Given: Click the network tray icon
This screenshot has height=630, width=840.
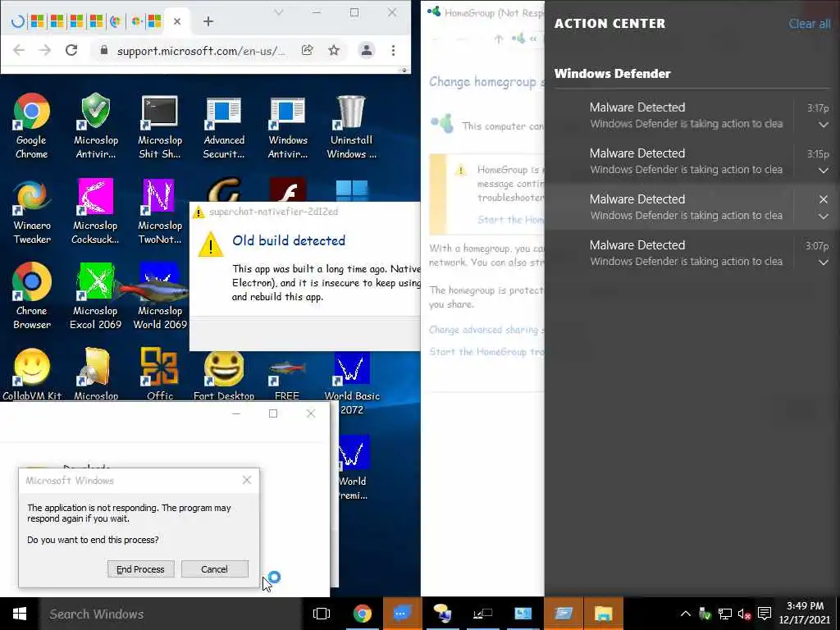Looking at the screenshot, I should coord(725,614).
